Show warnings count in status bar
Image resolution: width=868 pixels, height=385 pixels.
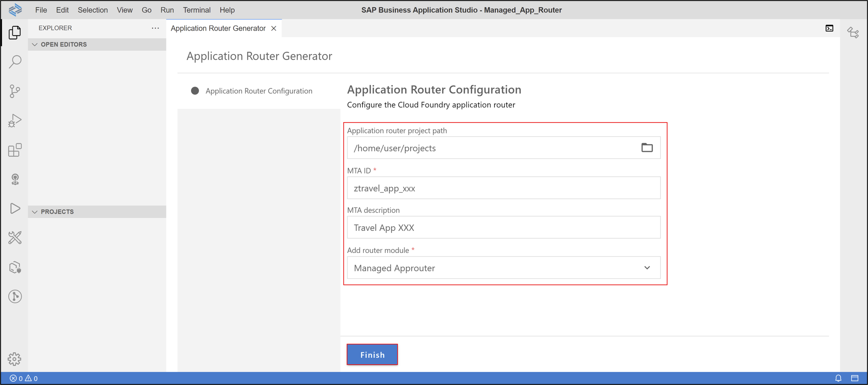tap(31, 378)
